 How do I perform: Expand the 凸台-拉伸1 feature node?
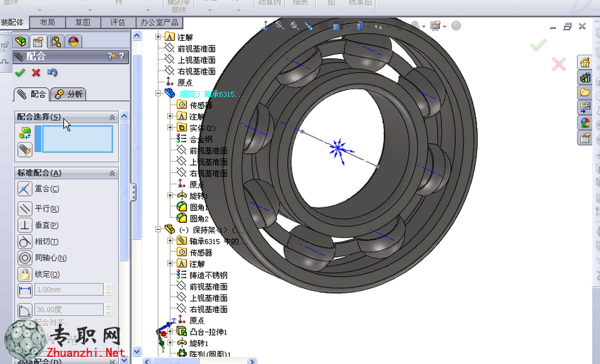point(170,332)
